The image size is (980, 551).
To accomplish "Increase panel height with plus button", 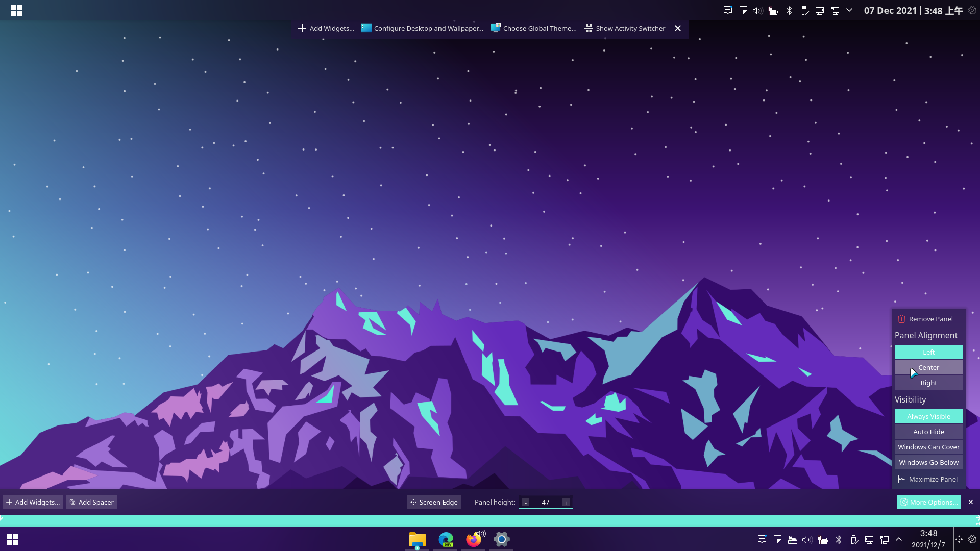I will pyautogui.click(x=566, y=503).
